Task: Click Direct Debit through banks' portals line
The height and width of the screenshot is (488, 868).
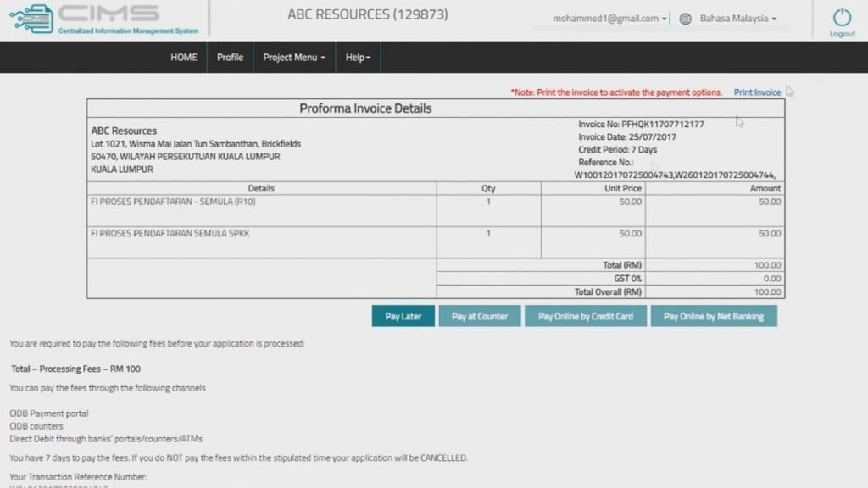Action: pyautogui.click(x=106, y=439)
